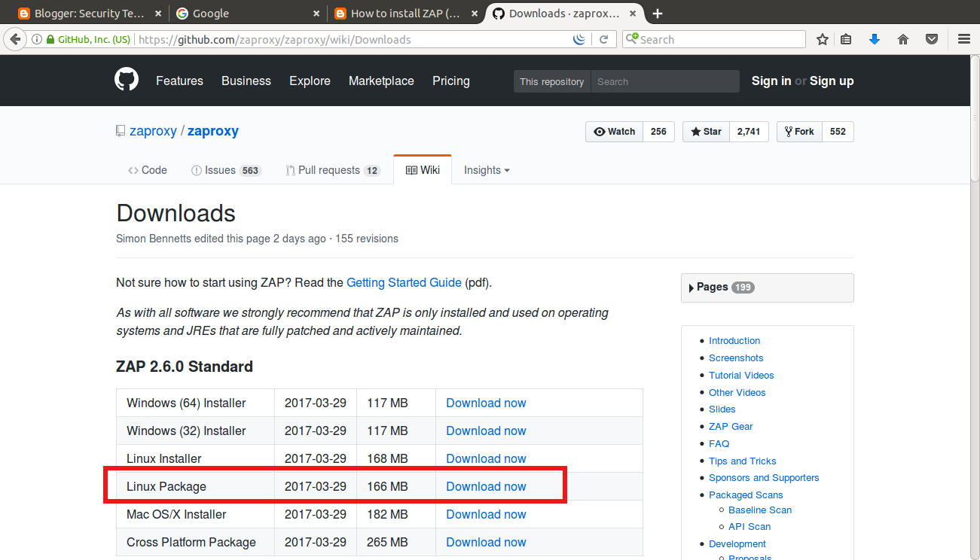Screen dimensions: 980x560
Task: Switch to the Issues tab
Action: (226, 170)
